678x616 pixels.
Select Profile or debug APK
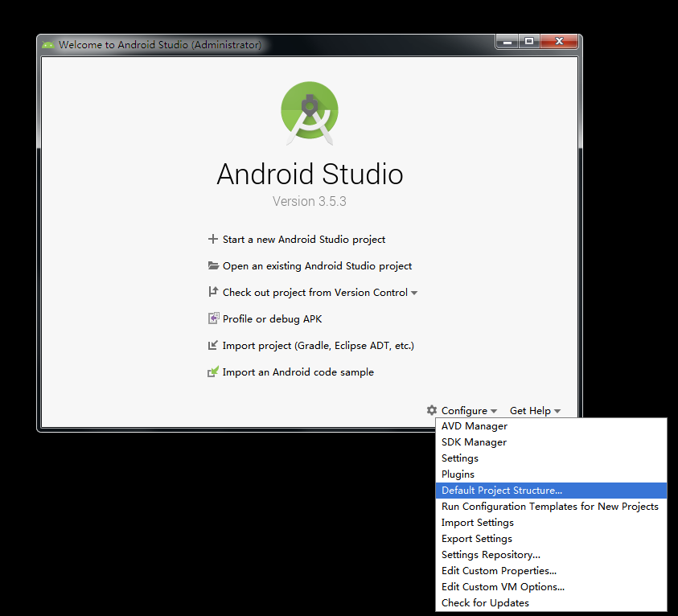272,319
